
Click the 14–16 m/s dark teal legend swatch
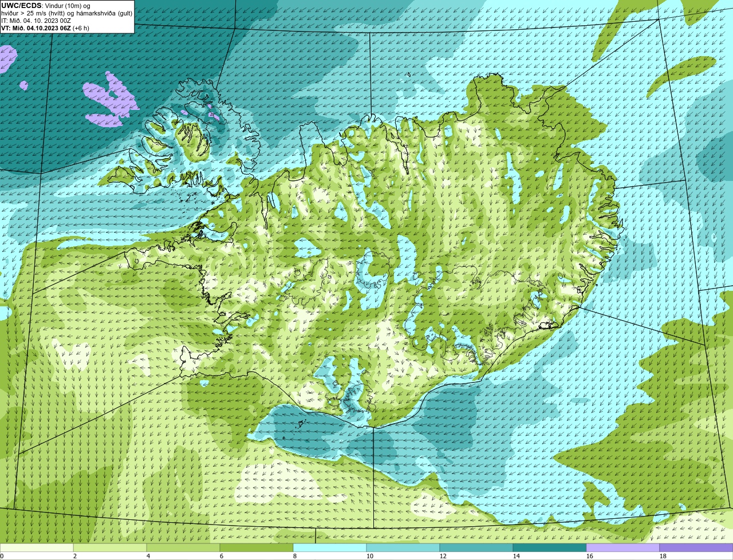click(x=550, y=548)
